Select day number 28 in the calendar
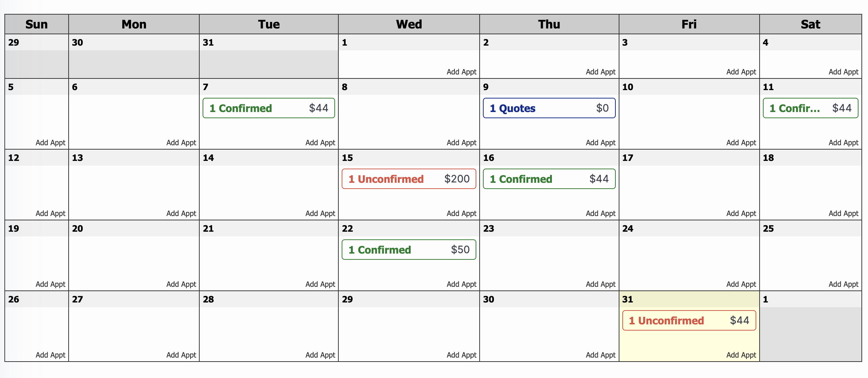This screenshot has width=868, height=378. (208, 300)
